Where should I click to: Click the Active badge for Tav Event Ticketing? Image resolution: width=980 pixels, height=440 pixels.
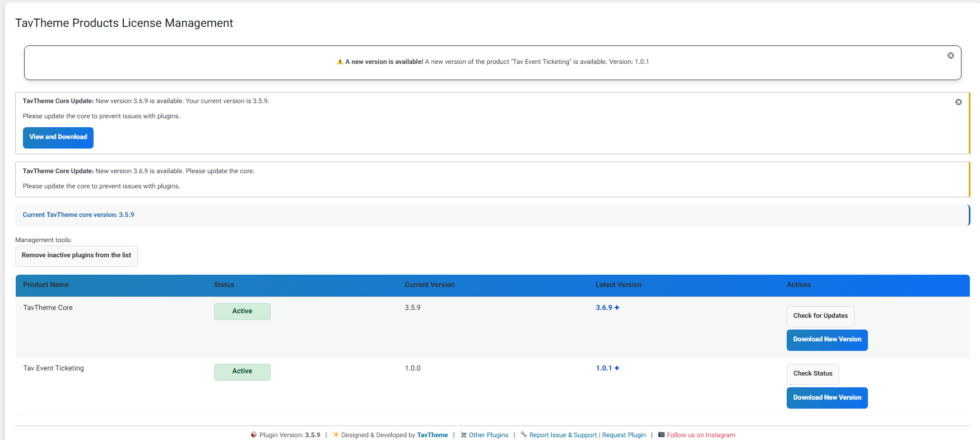(242, 372)
